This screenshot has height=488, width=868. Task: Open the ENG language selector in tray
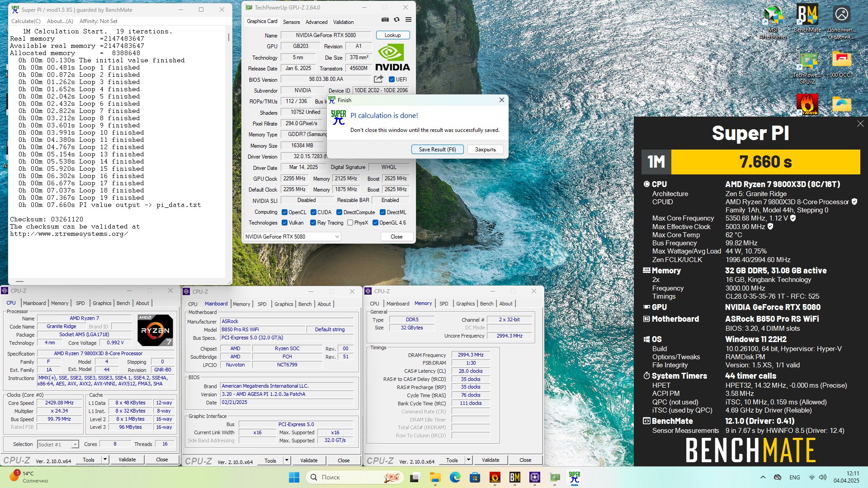click(794, 477)
